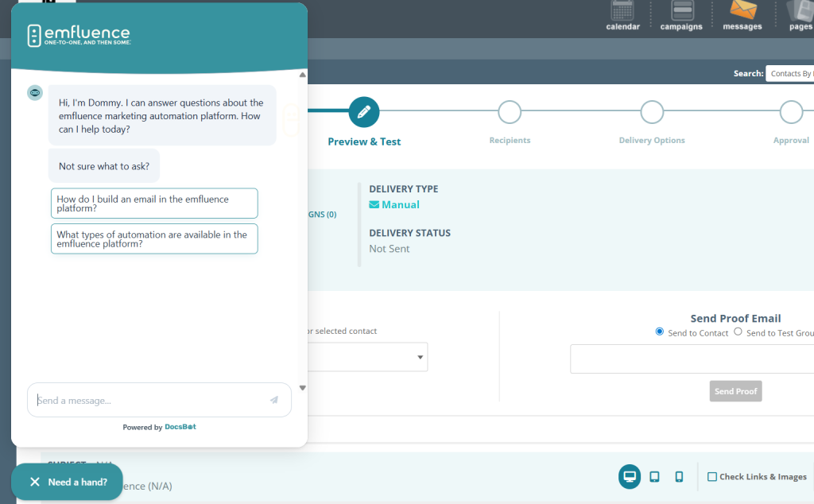Choose the build an email suggested question
Screen dimensions: 814x504
pos(154,204)
